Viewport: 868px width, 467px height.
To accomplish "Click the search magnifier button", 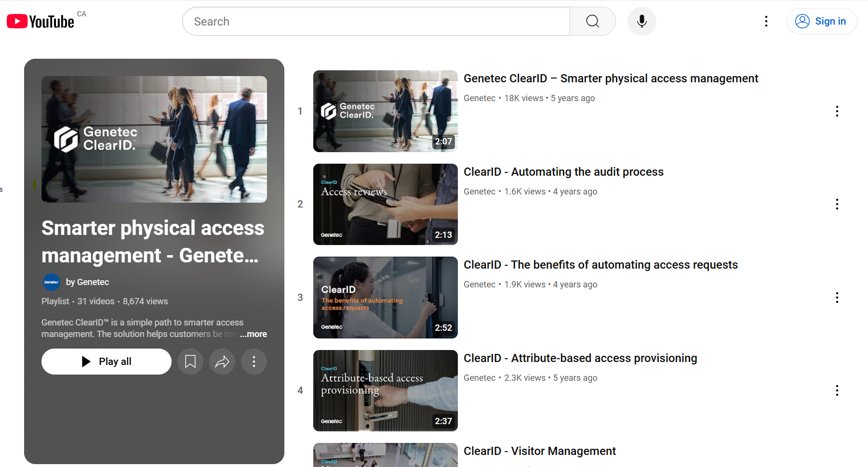I will coord(592,21).
